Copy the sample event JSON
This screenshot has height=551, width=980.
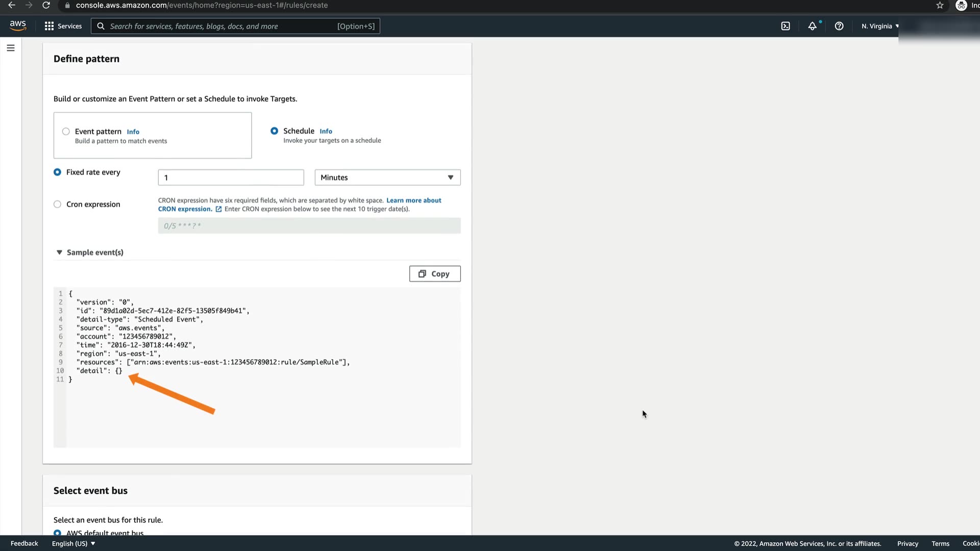tap(435, 274)
